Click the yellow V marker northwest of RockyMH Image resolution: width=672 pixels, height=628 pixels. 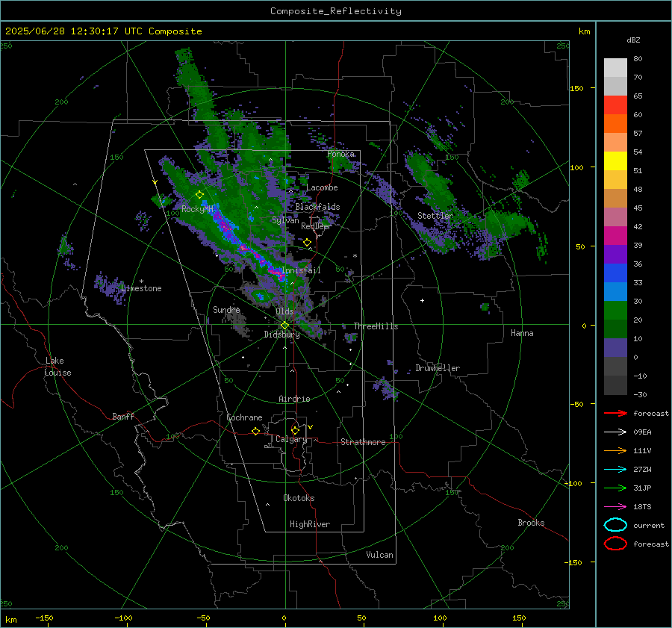click(155, 182)
